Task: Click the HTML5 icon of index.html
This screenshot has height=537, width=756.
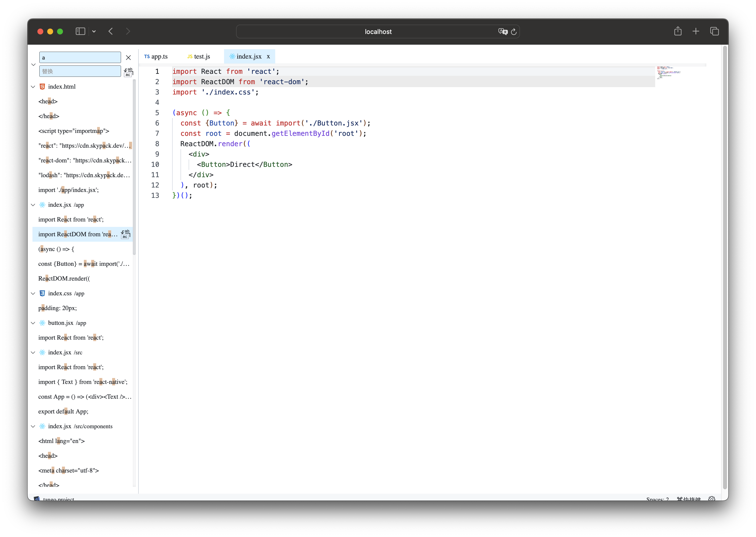Action: coord(42,87)
